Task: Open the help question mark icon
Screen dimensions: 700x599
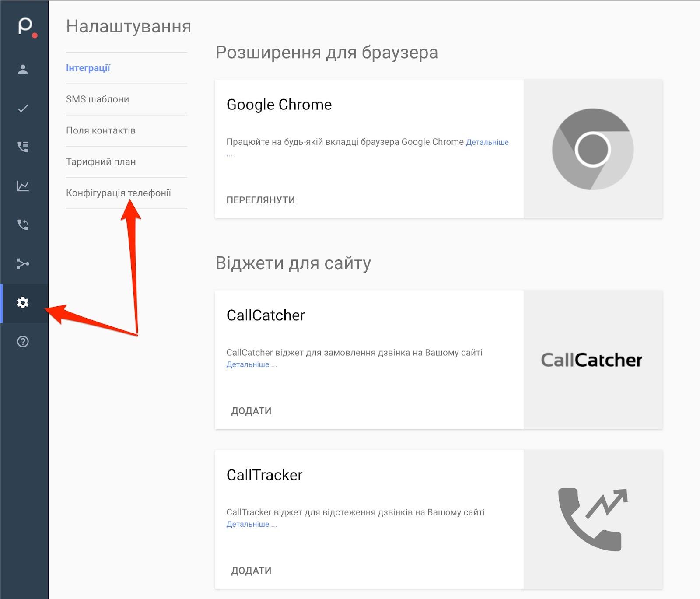Action: click(x=23, y=342)
